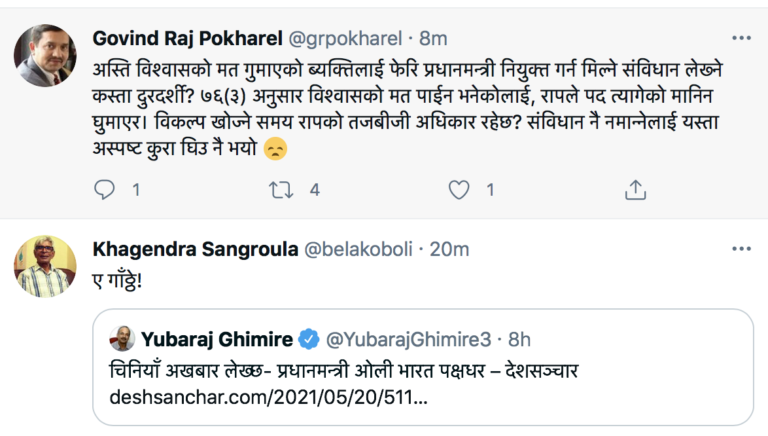Share Govind Raj Pokharel's tweet

point(635,188)
